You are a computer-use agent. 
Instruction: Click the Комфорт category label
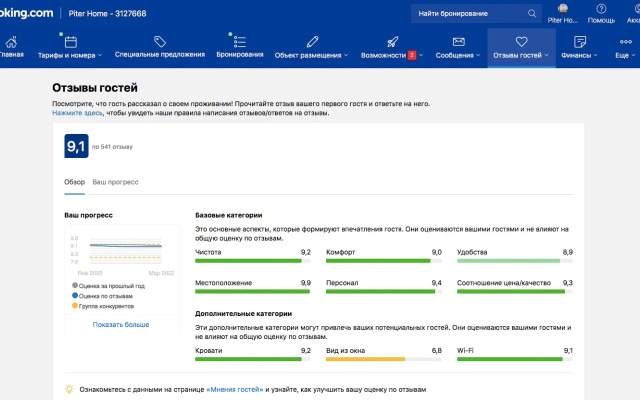click(x=340, y=252)
